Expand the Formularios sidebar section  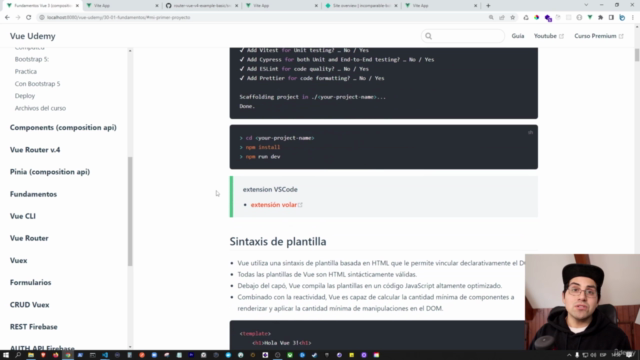pos(31,282)
